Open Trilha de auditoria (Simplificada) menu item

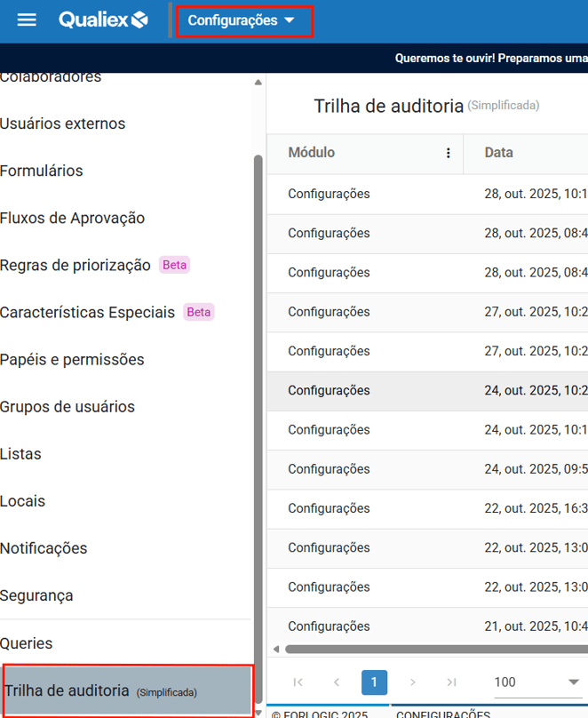pyautogui.click(x=126, y=690)
